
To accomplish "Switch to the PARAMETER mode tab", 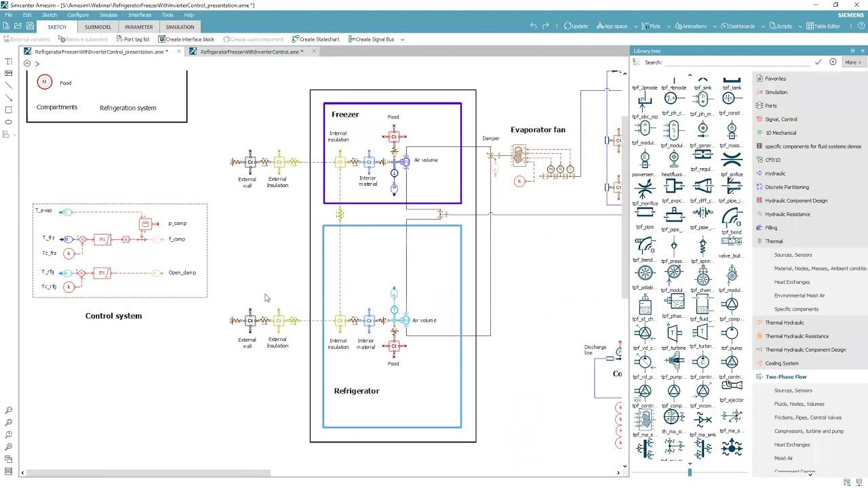I will click(138, 27).
